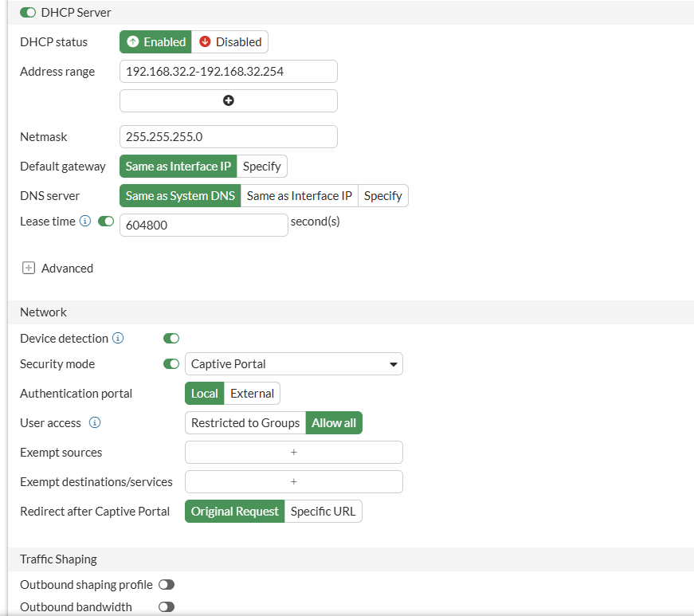Select Restricted to Groups user access
The height and width of the screenshot is (616, 694).
pyautogui.click(x=245, y=422)
